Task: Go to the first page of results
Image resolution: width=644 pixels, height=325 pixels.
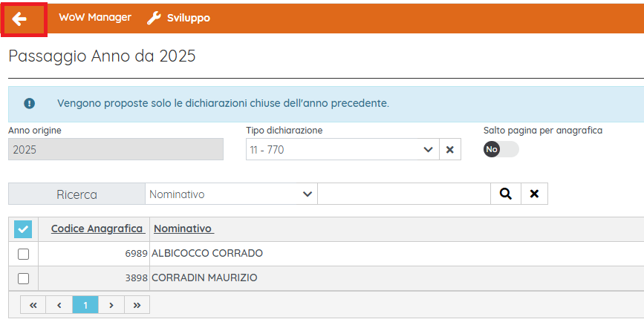Action: [x=33, y=305]
